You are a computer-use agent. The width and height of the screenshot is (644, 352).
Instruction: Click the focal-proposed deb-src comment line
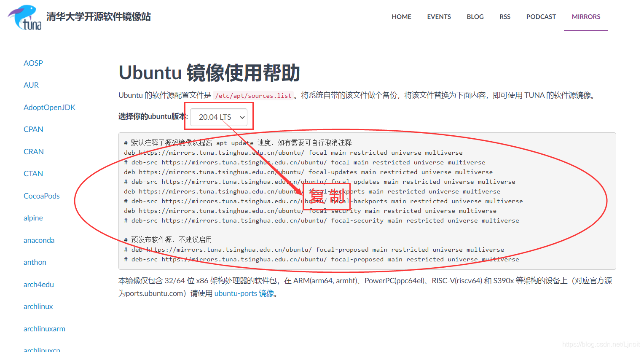click(x=322, y=259)
